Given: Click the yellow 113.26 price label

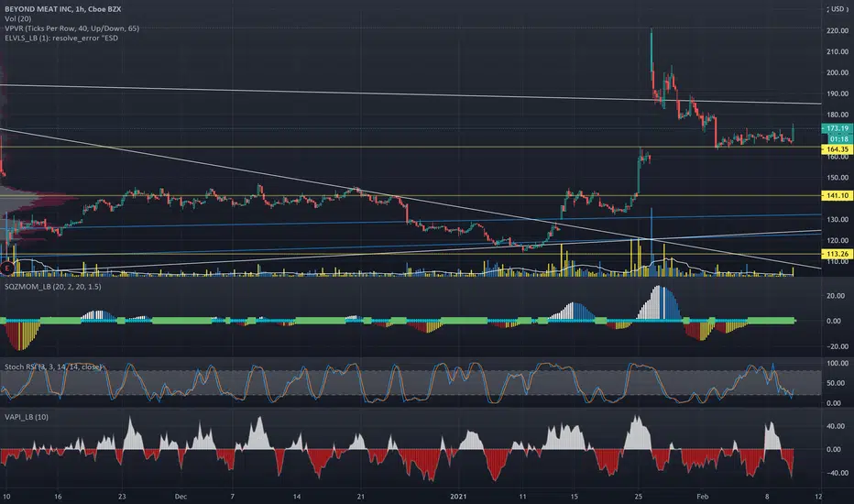Looking at the screenshot, I should pos(837,254).
